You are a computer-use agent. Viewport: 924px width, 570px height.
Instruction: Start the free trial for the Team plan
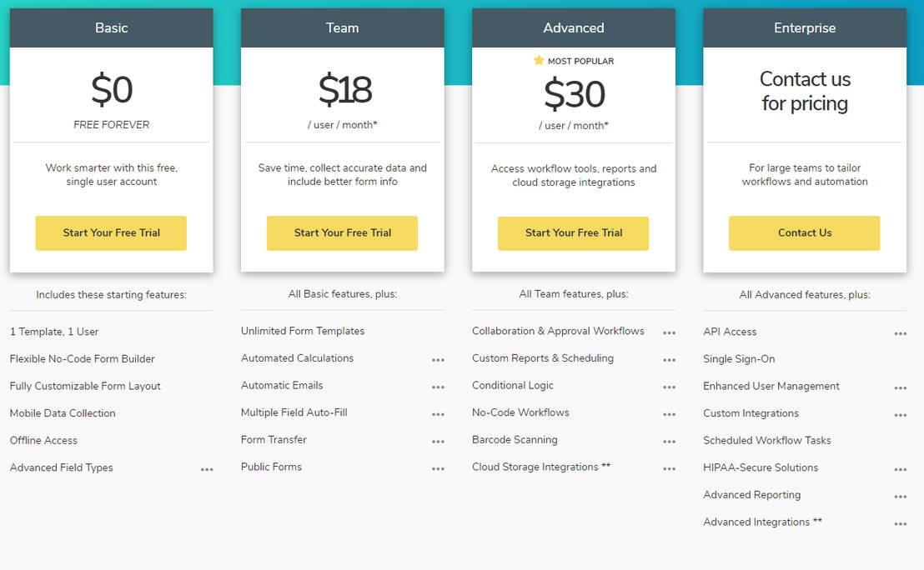click(x=342, y=233)
